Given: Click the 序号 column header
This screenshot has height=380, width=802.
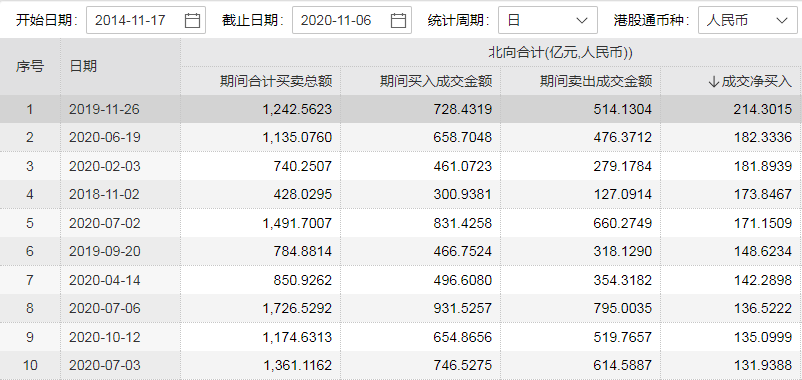Looking at the screenshot, I should 30,66.
